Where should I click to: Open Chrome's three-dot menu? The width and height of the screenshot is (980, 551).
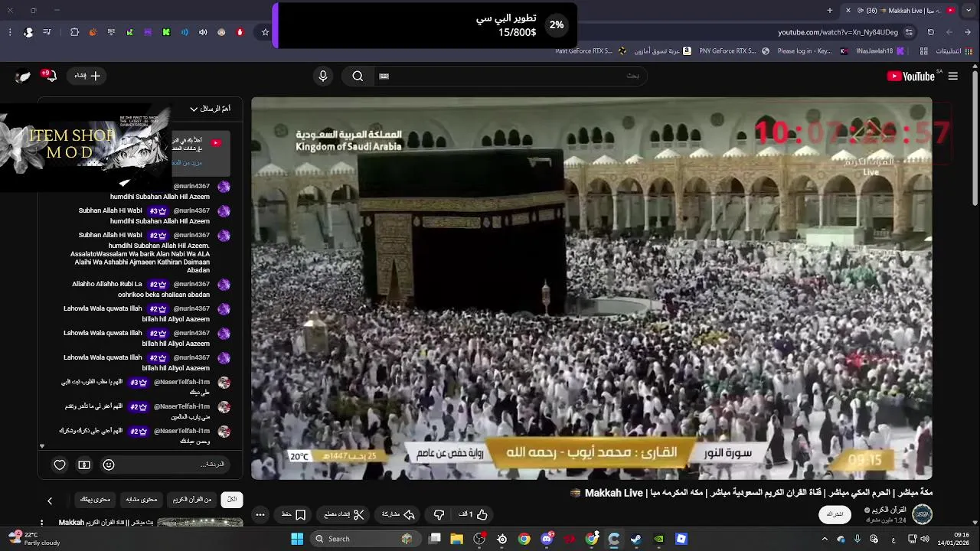(x=10, y=32)
